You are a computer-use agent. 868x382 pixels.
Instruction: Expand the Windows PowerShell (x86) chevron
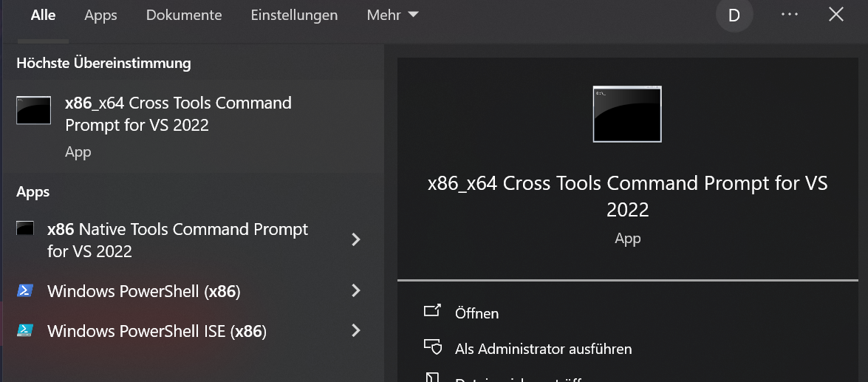click(x=356, y=290)
